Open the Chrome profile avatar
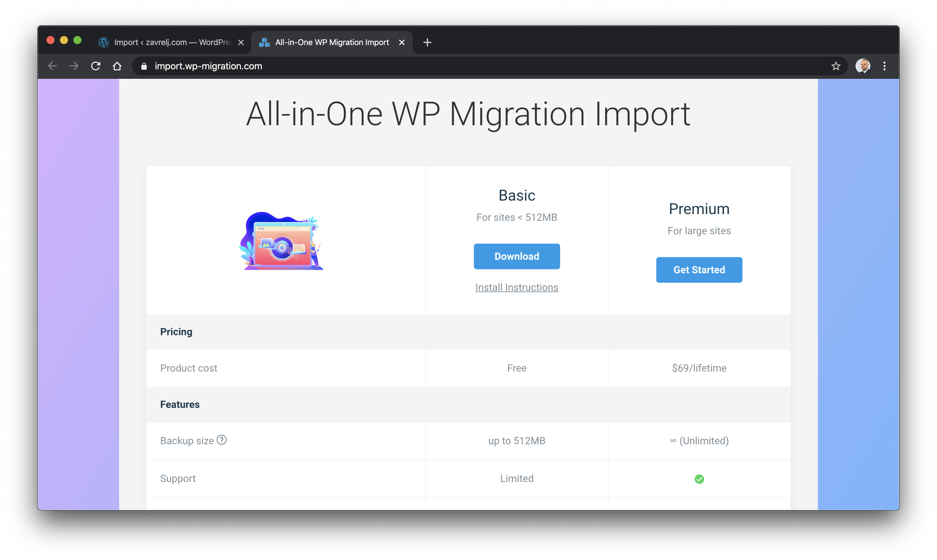 [x=863, y=66]
